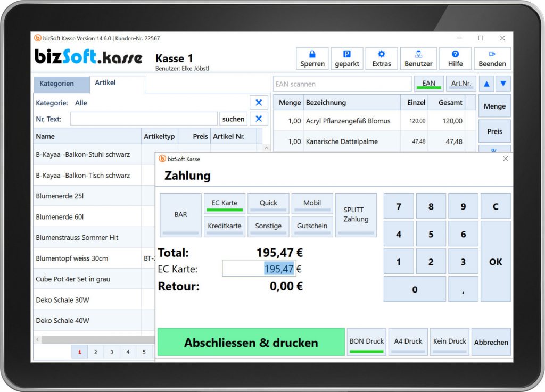Viewport: 545px width, 392px height.
Task: Select Mobil payment method
Action: pyautogui.click(x=312, y=204)
